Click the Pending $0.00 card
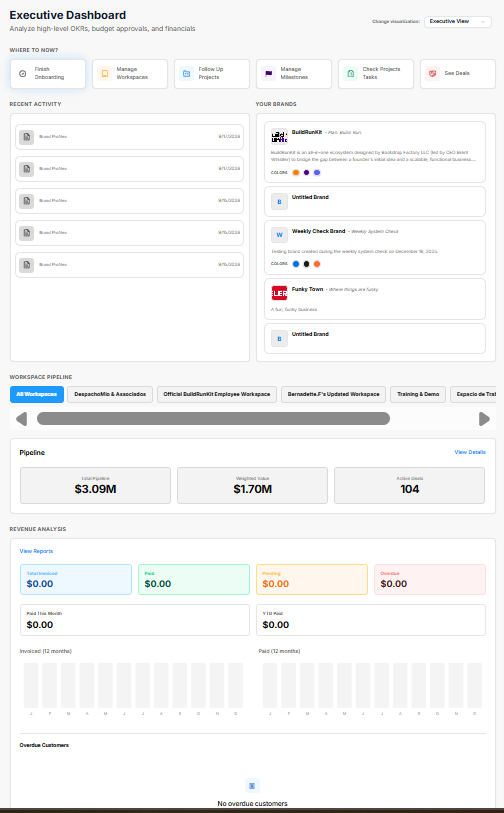 [312, 580]
